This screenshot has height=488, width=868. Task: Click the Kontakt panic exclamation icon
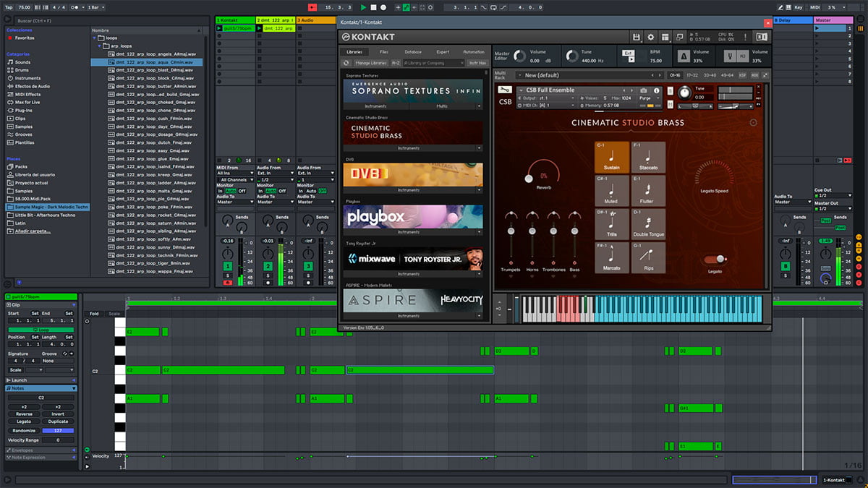[x=746, y=37]
